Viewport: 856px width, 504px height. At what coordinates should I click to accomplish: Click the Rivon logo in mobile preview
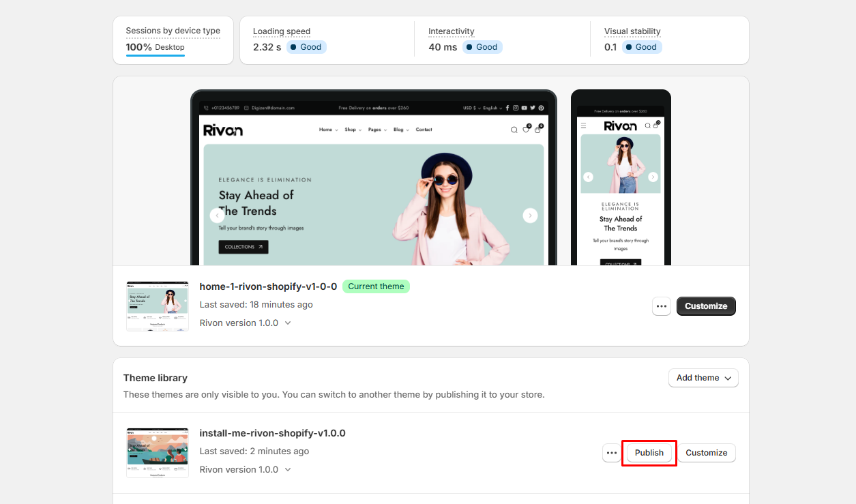[x=620, y=125]
